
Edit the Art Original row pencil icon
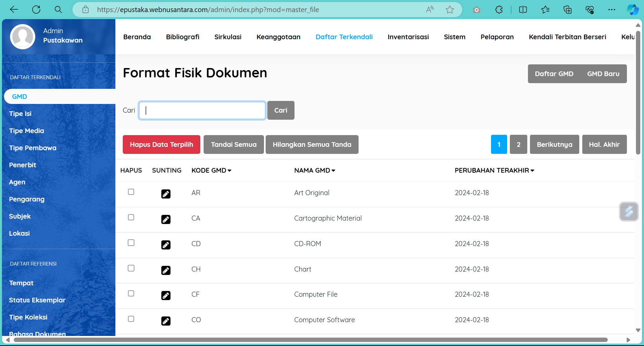click(166, 194)
